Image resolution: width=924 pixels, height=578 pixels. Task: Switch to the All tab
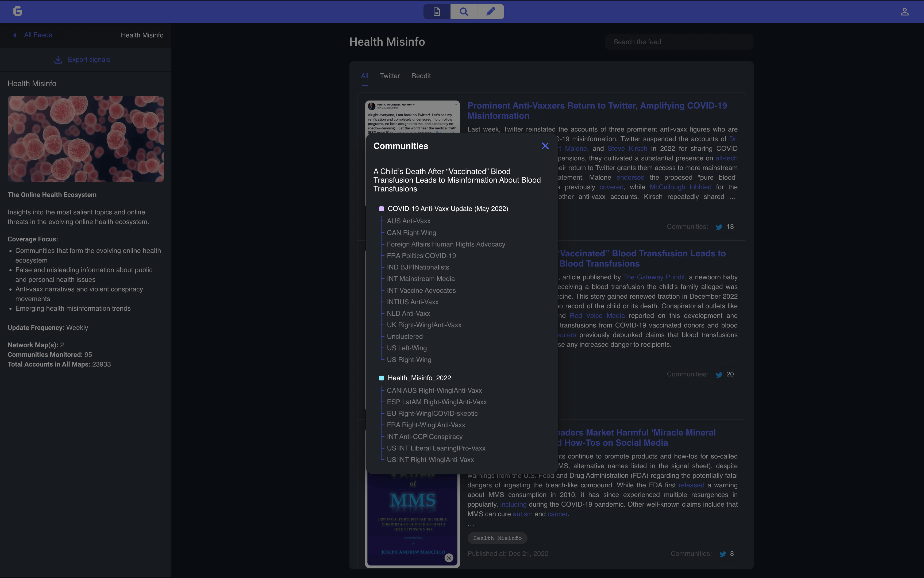(364, 76)
